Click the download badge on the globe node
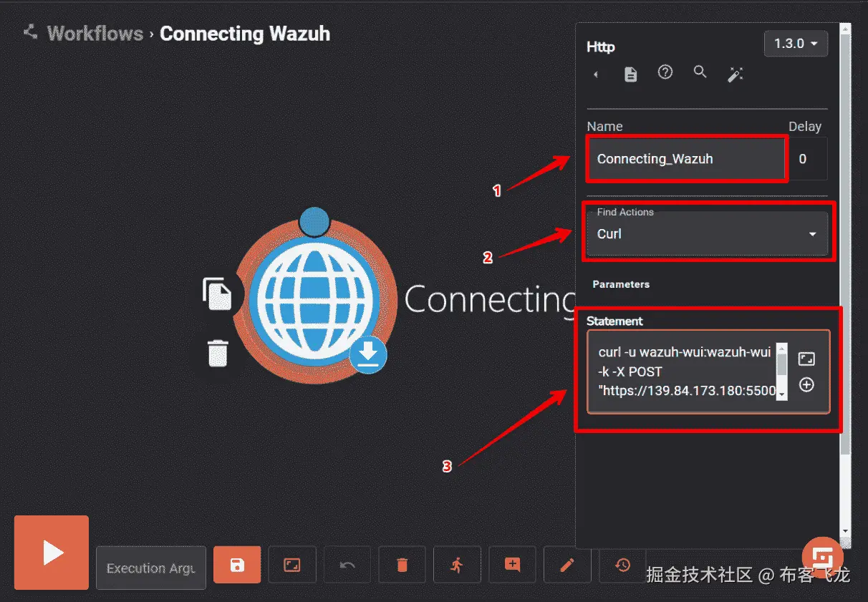The height and width of the screenshot is (602, 868). click(x=368, y=354)
